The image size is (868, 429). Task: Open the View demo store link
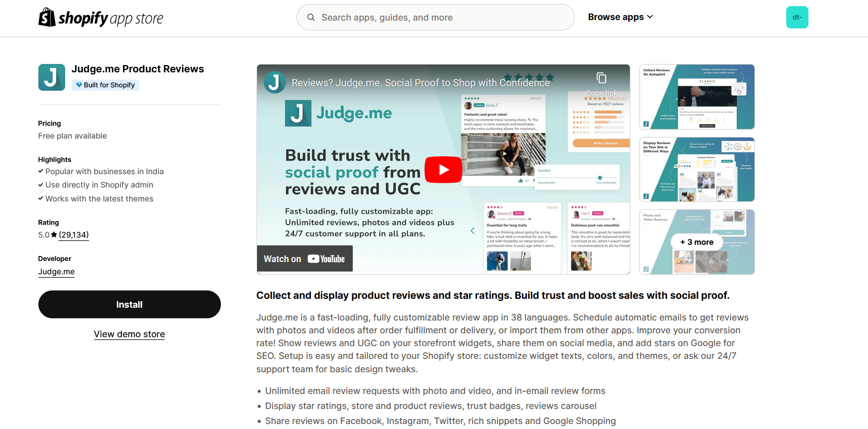click(129, 334)
